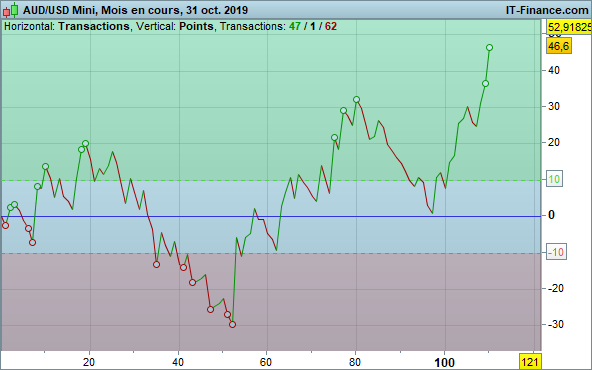Click the 30 label on the vertical axis

(x=554, y=106)
